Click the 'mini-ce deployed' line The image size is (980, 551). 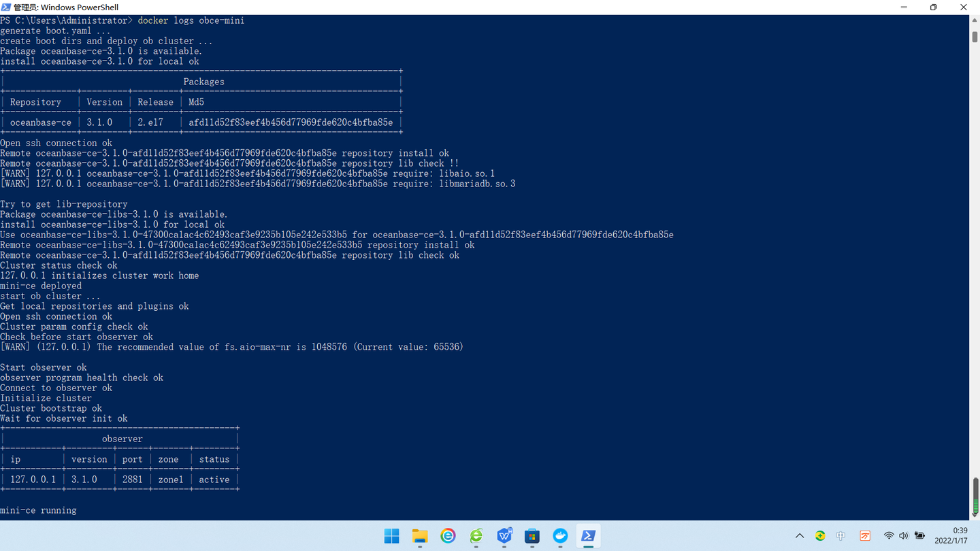click(x=41, y=286)
